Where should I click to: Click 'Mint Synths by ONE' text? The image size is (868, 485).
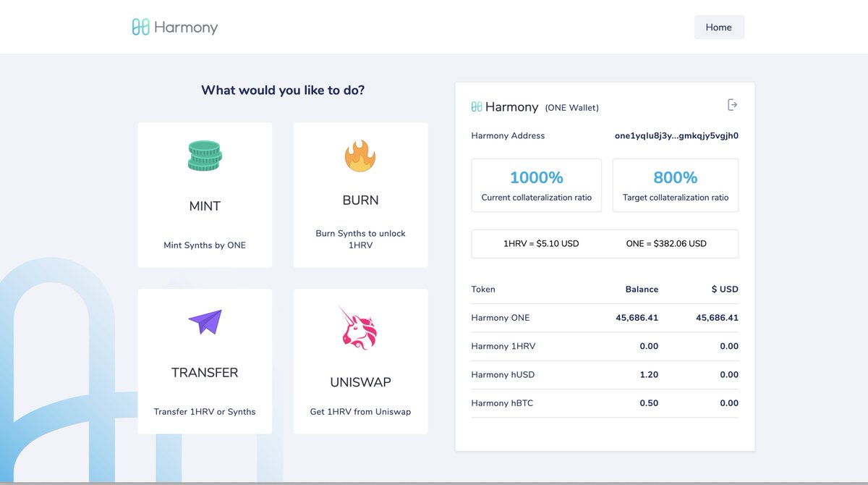(205, 245)
